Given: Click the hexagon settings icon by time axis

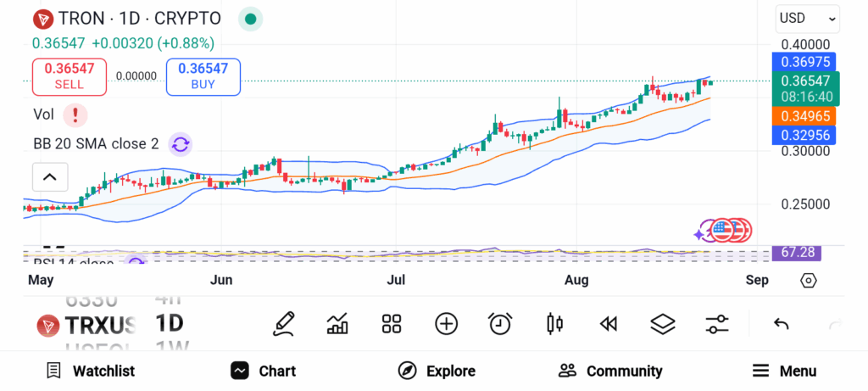Looking at the screenshot, I should click(808, 281).
